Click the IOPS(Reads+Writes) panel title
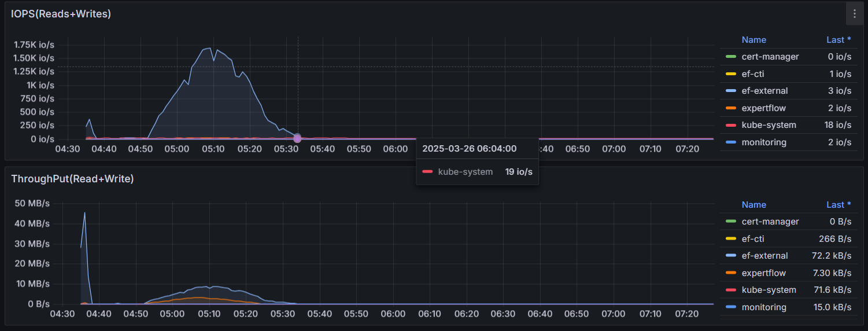This screenshot has height=331, width=868. pos(61,14)
